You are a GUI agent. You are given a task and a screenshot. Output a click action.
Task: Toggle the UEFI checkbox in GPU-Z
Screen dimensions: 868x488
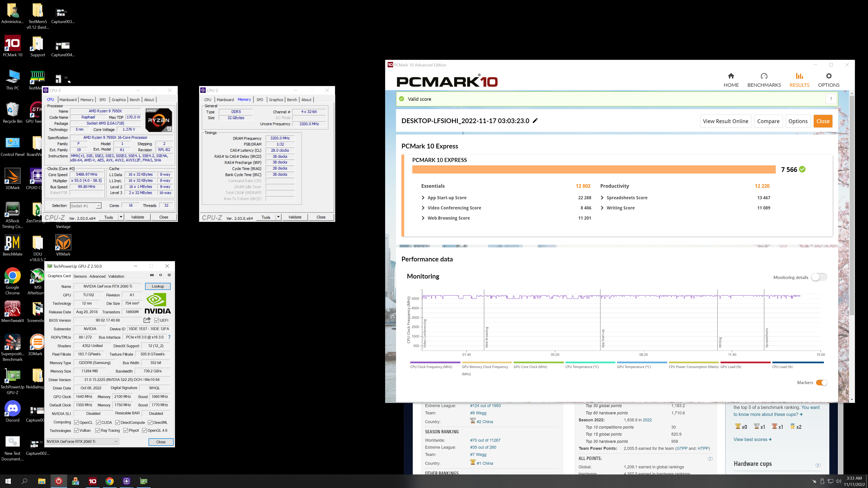pyautogui.click(x=157, y=320)
